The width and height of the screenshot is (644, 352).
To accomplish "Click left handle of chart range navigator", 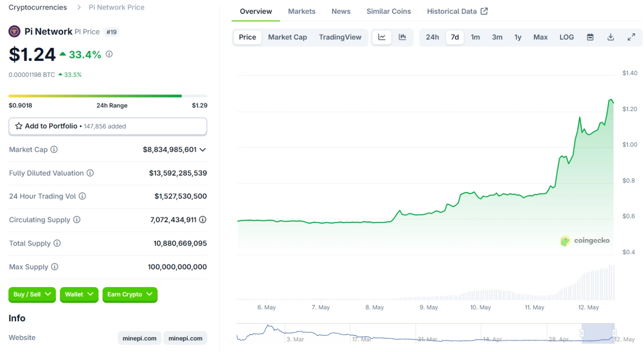I will (582, 333).
